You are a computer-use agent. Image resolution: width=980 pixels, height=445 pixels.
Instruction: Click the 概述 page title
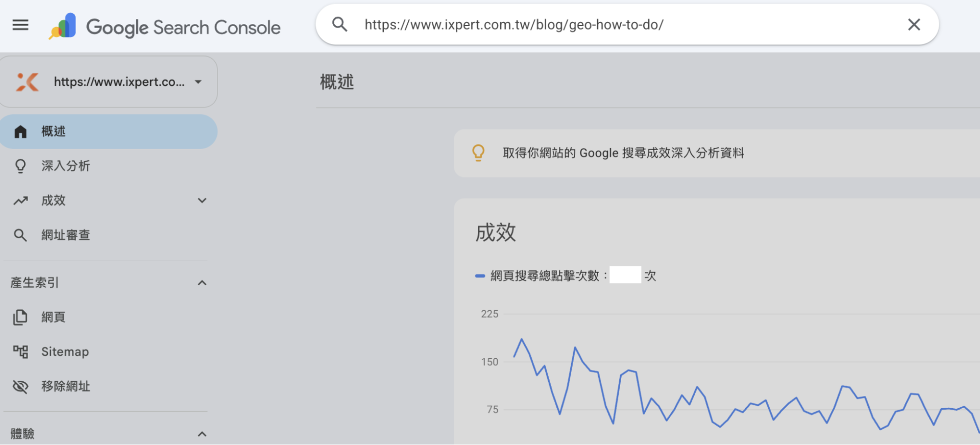tap(337, 82)
